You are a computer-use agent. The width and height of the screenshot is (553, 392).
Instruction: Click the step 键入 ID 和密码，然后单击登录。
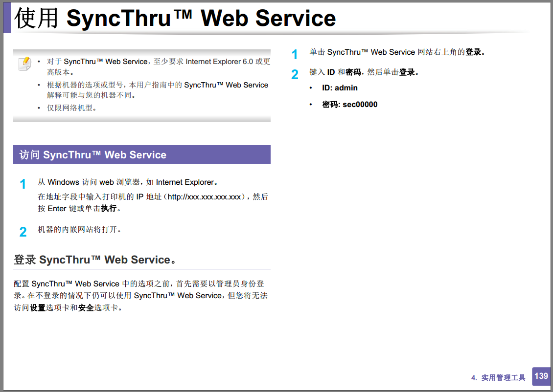365,72
